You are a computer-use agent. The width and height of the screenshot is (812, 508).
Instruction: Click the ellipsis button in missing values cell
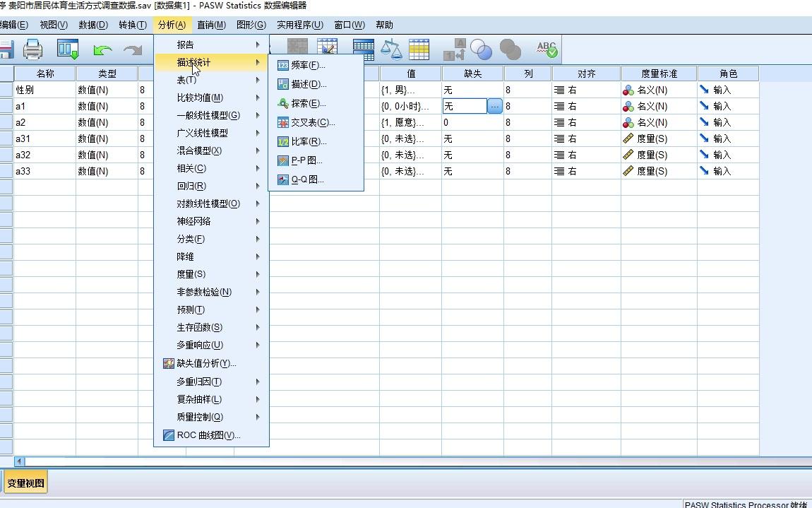tap(494, 105)
